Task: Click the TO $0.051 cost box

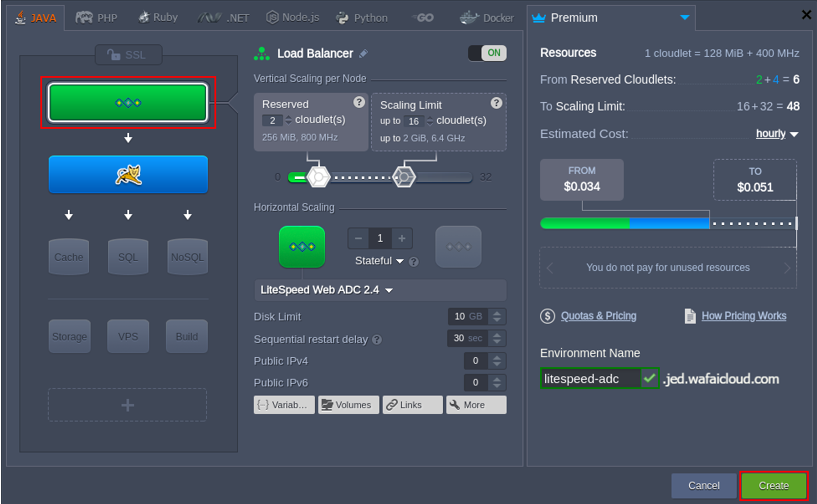Action: click(755, 180)
